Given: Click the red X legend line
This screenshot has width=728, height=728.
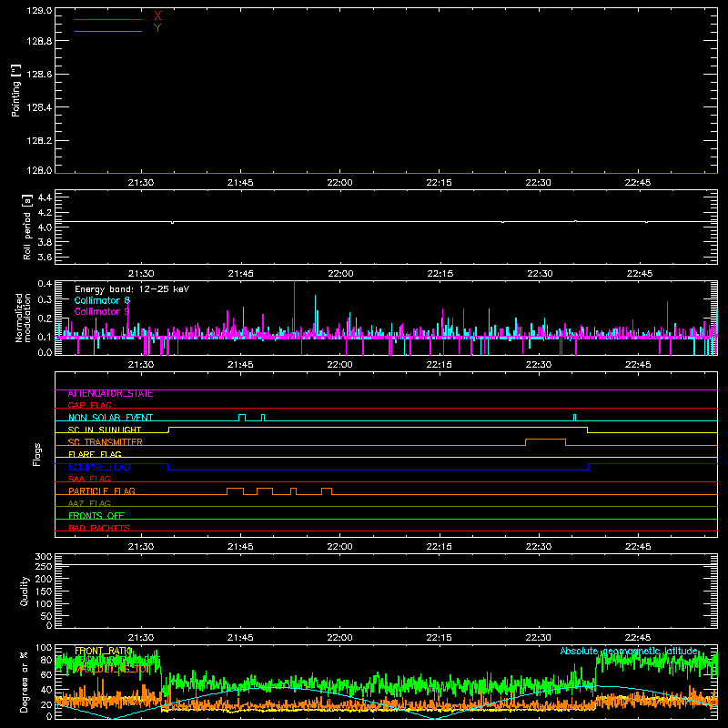Looking at the screenshot, I should pyautogui.click(x=108, y=19).
